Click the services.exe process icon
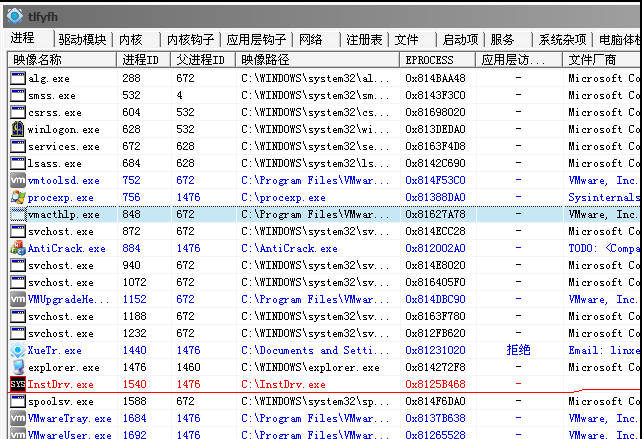 18,146
